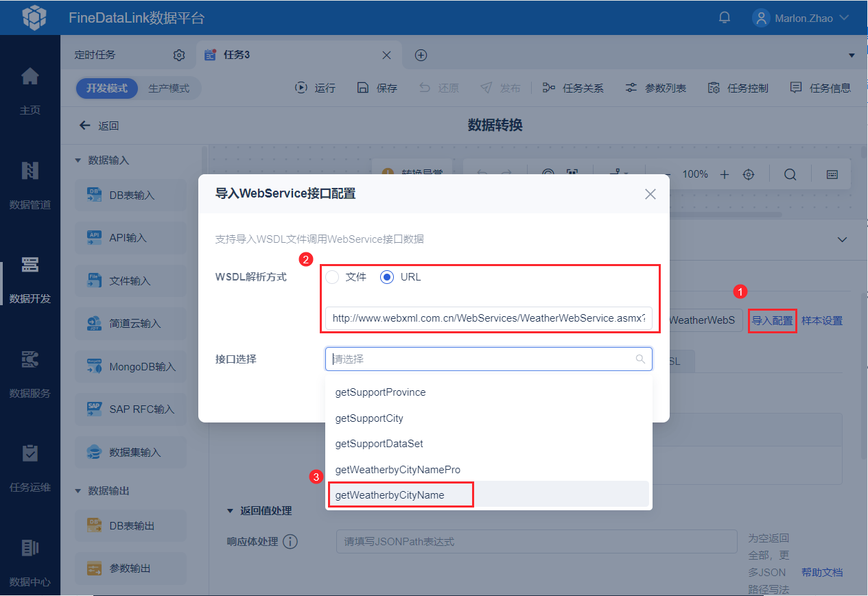Click the canvas keyboard shortcuts icon
Image resolution: width=868 pixels, height=596 pixels.
(832, 174)
